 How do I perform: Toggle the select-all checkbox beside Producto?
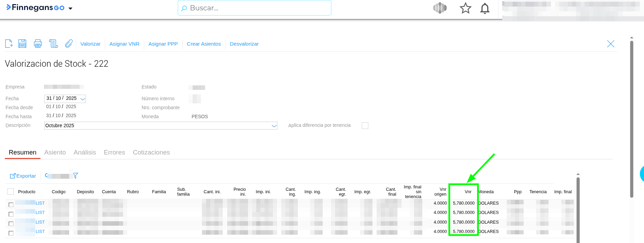click(x=11, y=191)
